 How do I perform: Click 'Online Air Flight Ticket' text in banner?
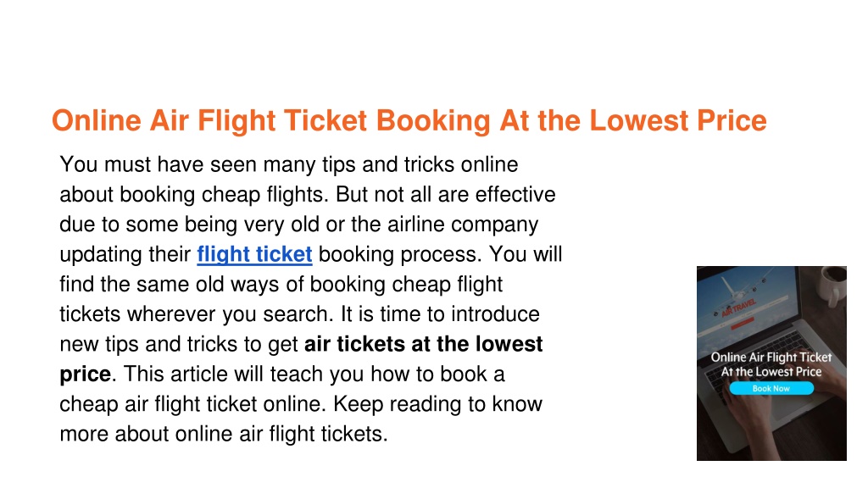[771, 358]
